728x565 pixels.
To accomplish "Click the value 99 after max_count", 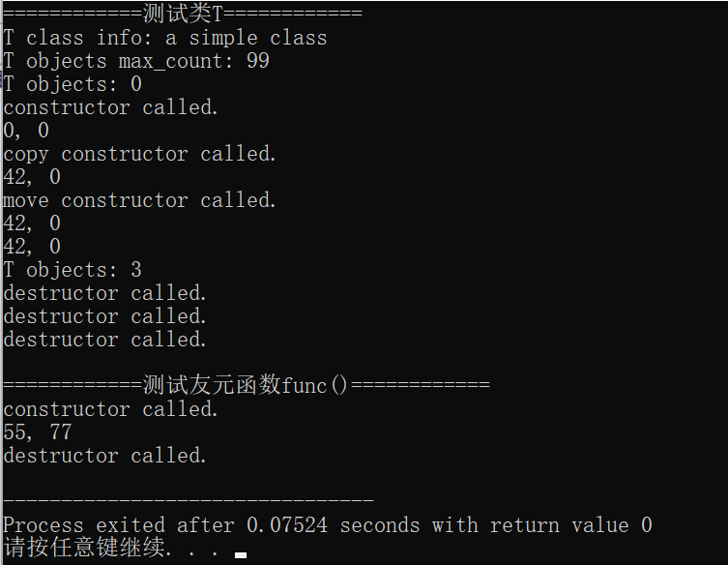I will tap(257, 62).
